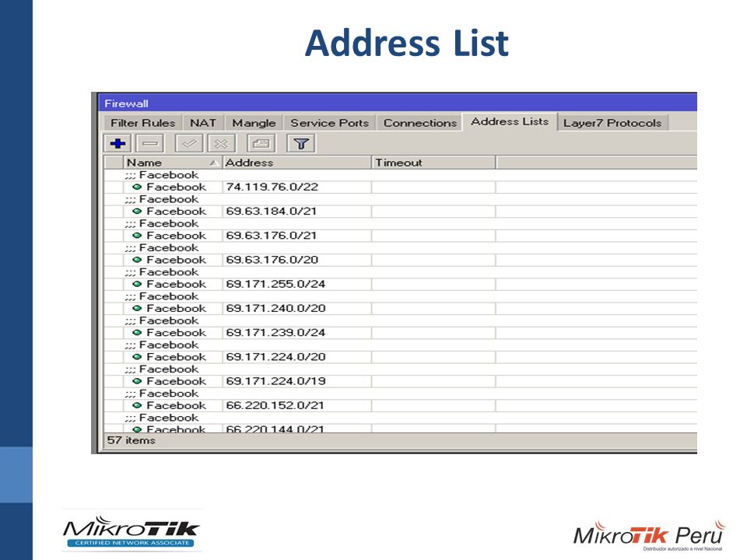This screenshot has height=560, width=747.
Task: Click the Comment toolbar button
Action: [x=261, y=143]
